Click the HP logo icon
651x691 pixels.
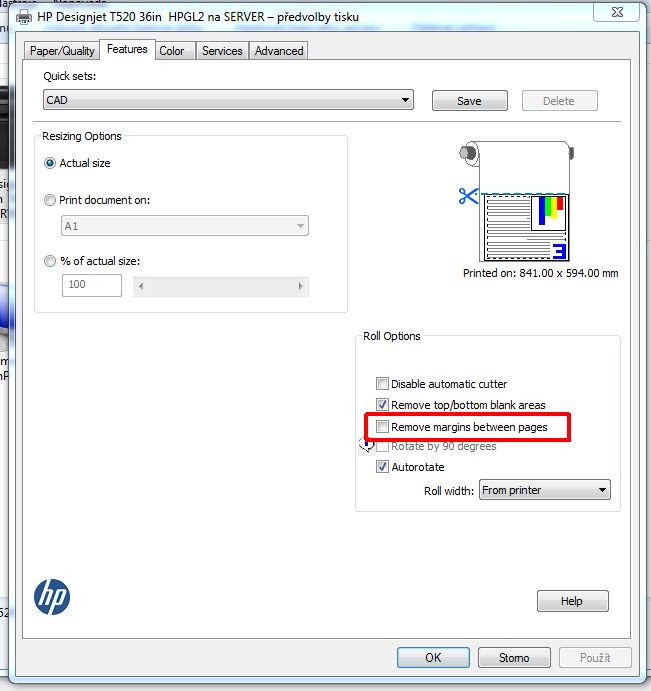coord(51,597)
